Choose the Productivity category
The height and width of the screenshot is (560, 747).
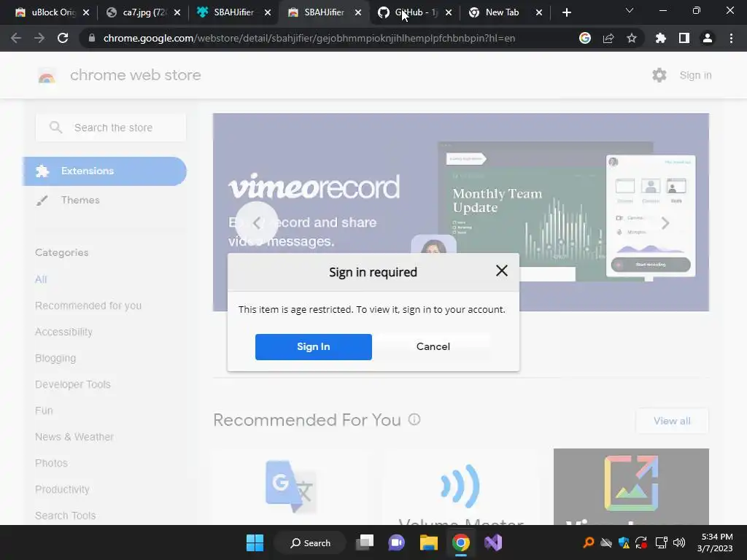62,489
